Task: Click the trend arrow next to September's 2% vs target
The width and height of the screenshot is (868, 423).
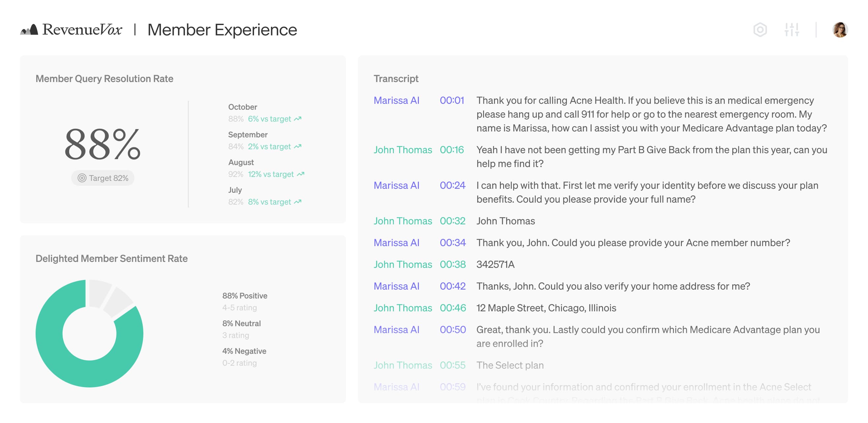Action: click(298, 147)
